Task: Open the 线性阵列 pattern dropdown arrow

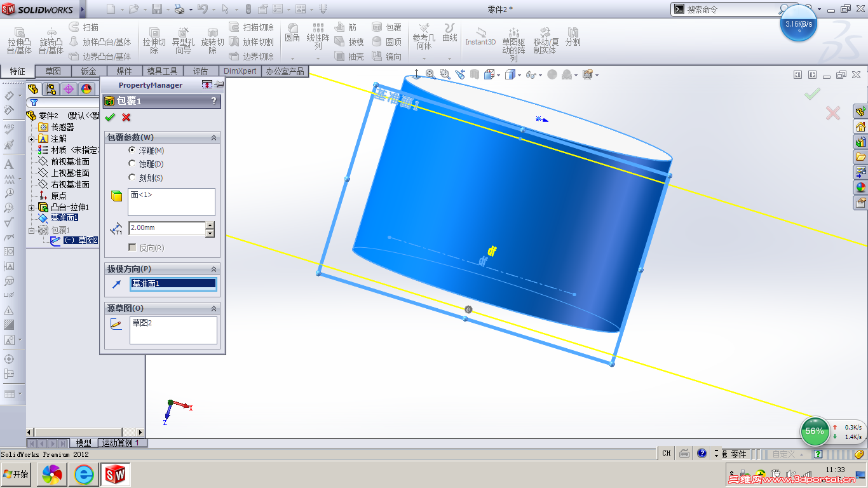Action: 318,58
